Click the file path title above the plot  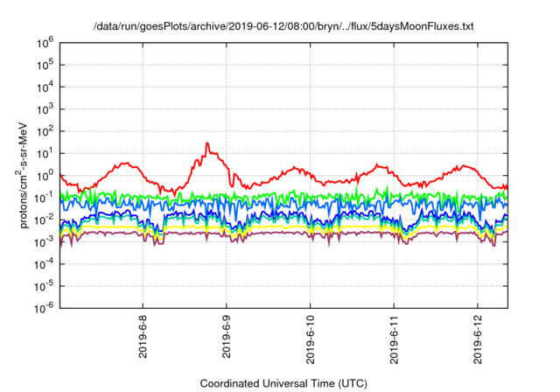click(x=283, y=26)
